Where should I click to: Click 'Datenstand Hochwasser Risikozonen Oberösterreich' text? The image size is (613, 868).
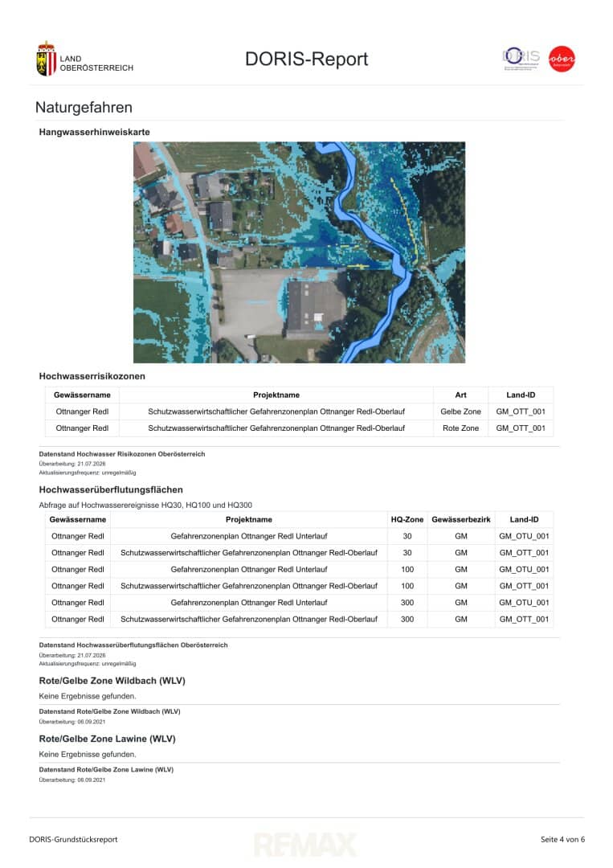click(x=121, y=454)
